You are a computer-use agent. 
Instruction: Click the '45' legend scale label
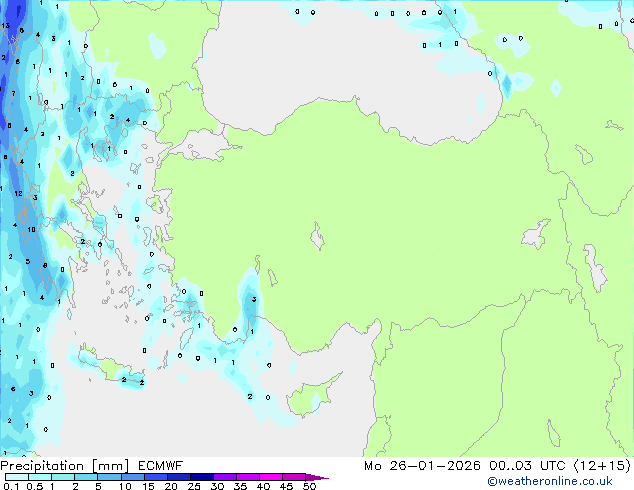coord(286,486)
